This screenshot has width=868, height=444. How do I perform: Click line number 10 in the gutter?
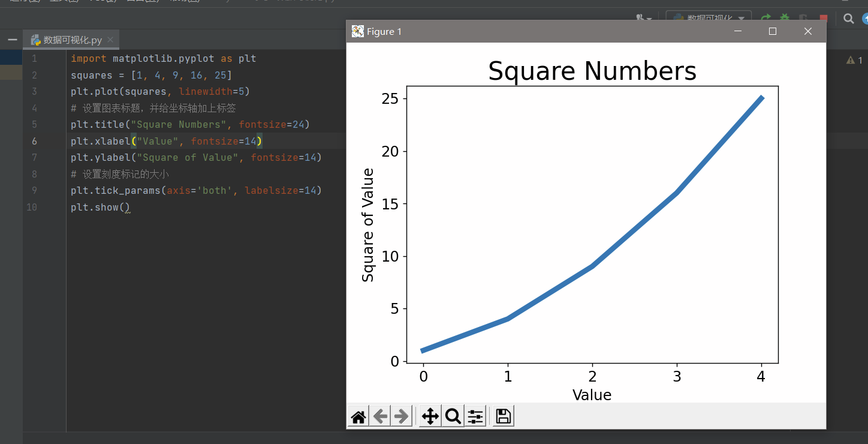[32, 207]
